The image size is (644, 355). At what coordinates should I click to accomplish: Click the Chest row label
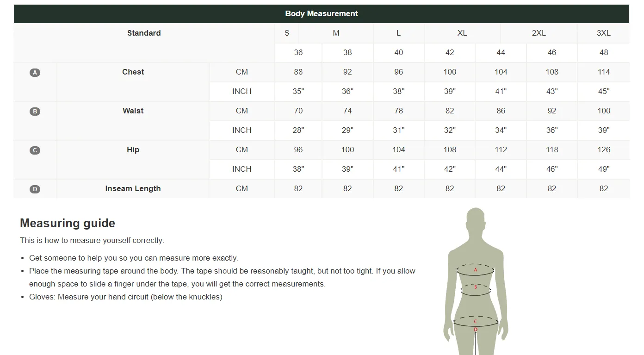pos(133,72)
